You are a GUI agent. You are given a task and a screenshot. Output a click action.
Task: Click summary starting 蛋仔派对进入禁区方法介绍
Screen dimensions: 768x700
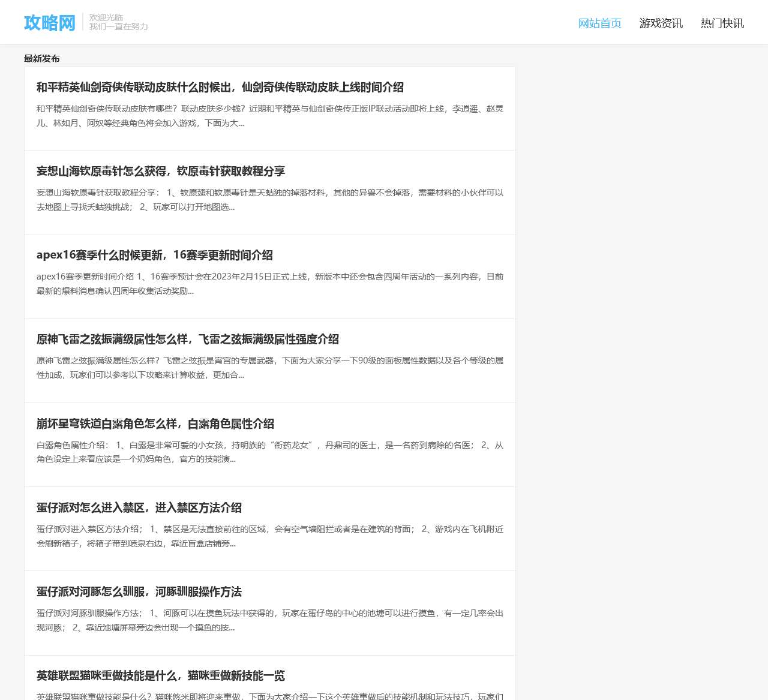(x=270, y=536)
